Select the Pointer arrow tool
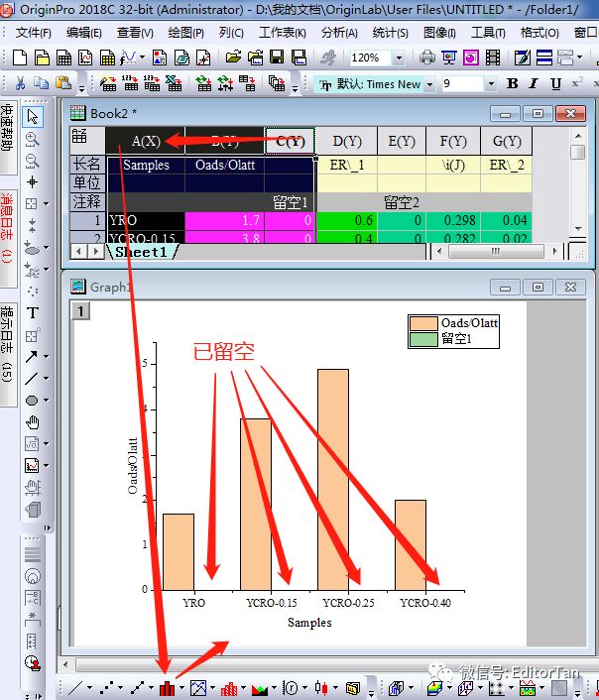Image resolution: width=599 pixels, height=700 pixels. [32, 117]
